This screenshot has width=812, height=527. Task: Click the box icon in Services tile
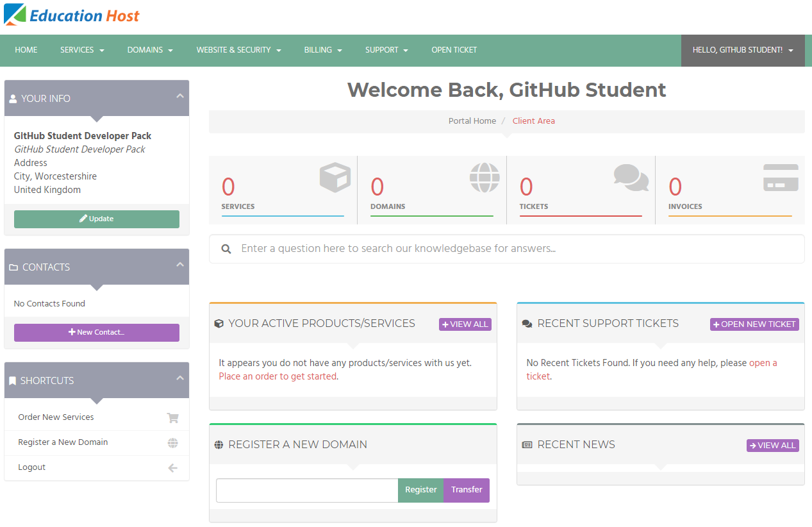(335, 178)
